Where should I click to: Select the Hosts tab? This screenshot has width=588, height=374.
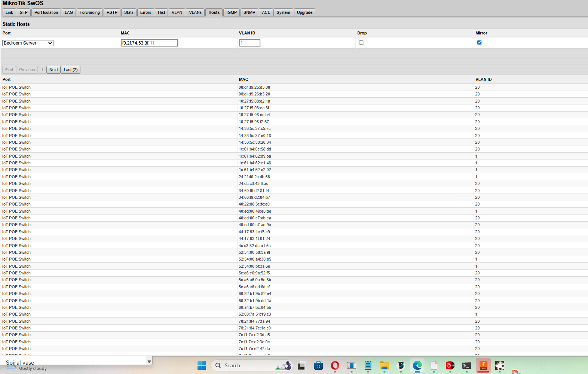coord(214,12)
